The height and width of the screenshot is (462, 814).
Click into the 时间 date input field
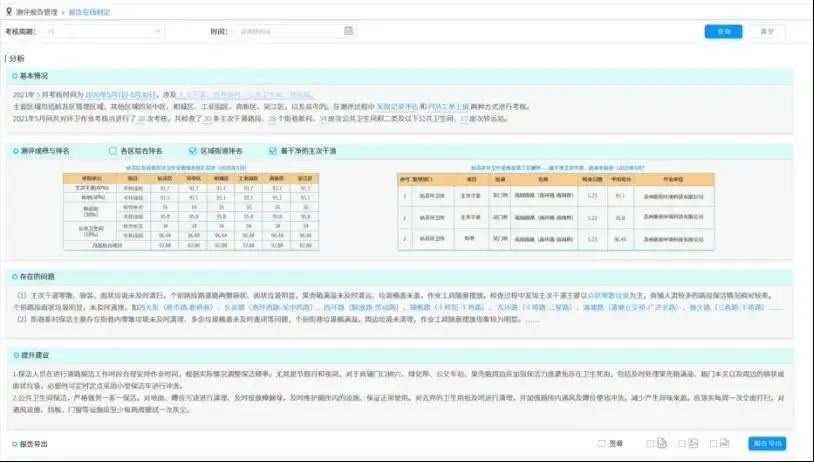tap(290, 32)
